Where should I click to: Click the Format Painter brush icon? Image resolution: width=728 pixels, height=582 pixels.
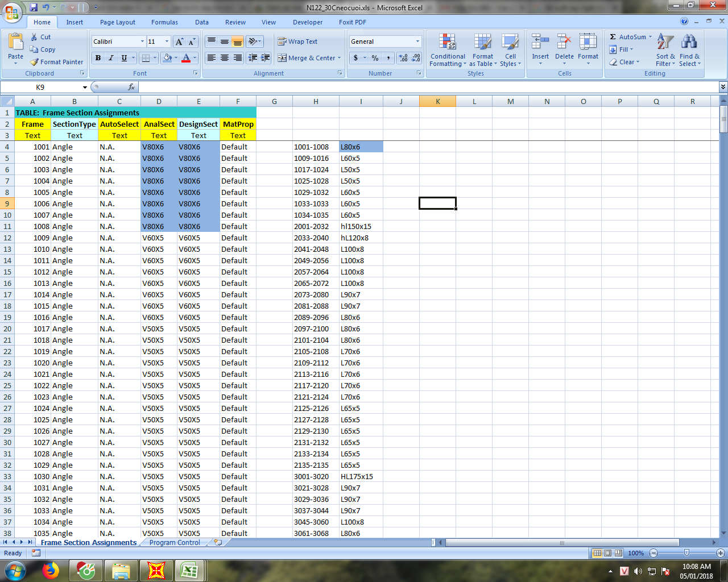point(35,62)
